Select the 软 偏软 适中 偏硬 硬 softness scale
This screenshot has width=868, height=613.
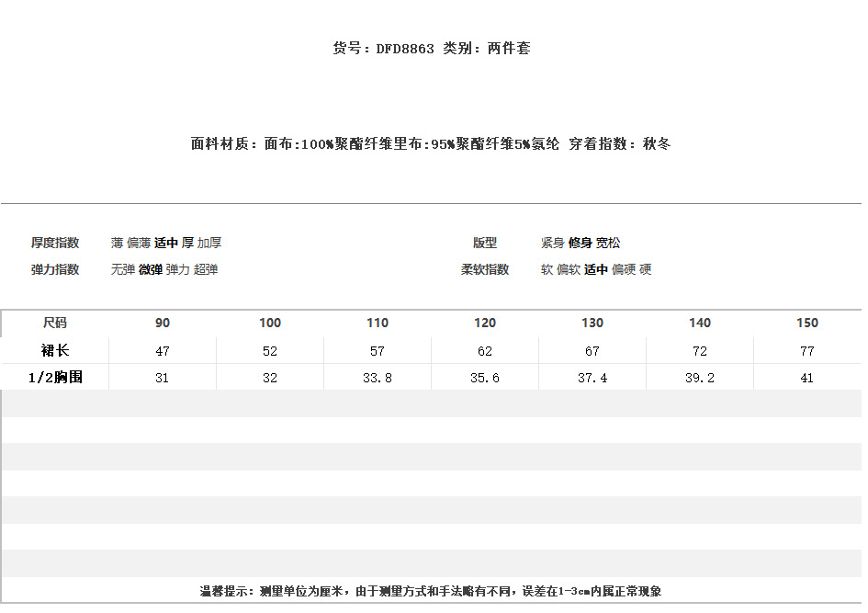pos(596,269)
